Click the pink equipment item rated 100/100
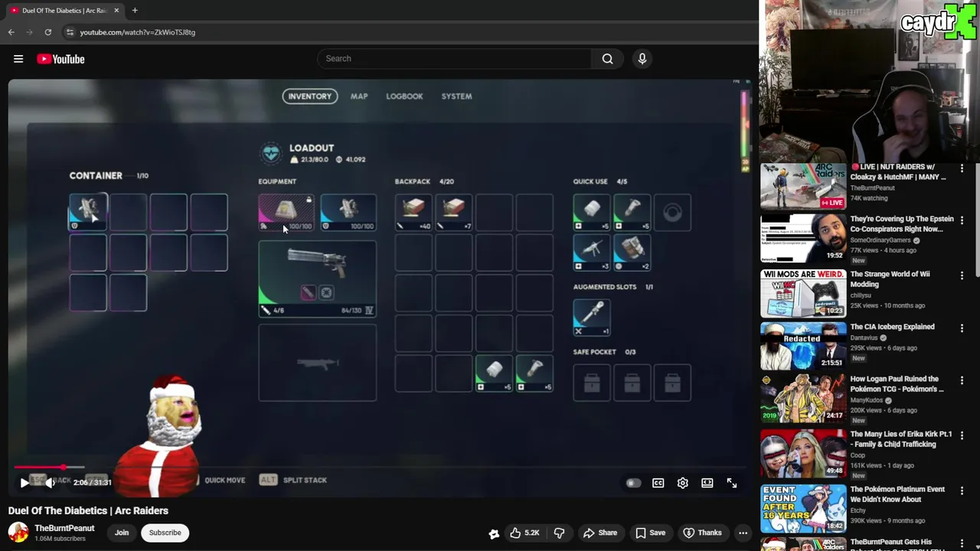Image resolution: width=980 pixels, height=551 pixels. pos(286,212)
